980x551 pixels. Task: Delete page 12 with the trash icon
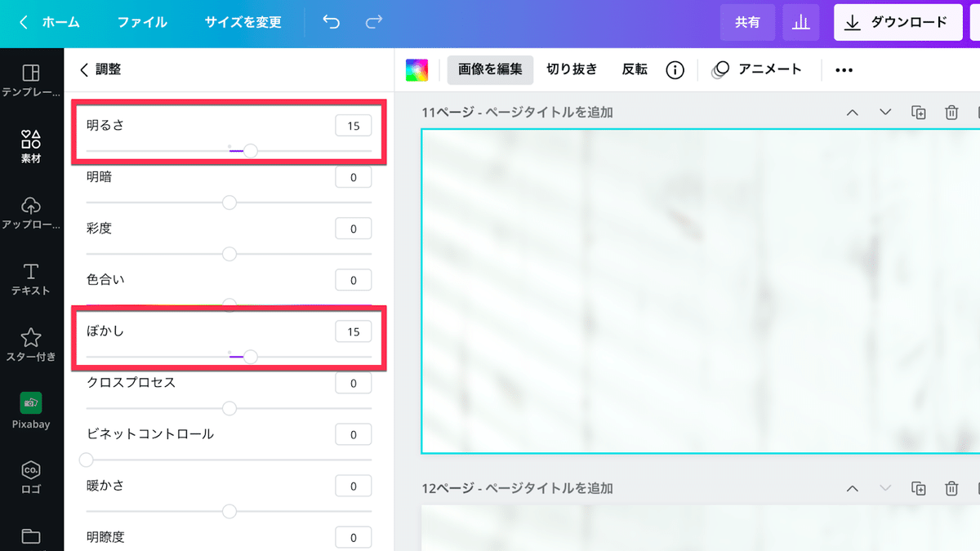click(951, 488)
